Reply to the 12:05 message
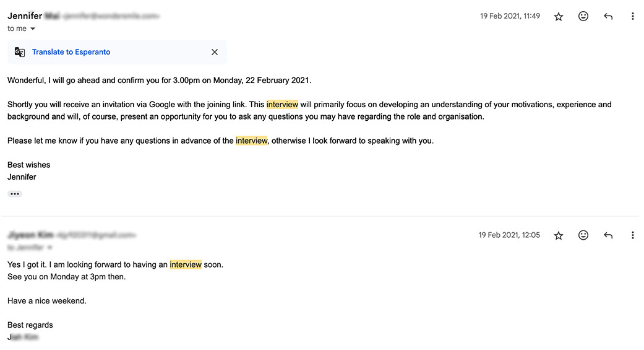This screenshot has width=644, height=350. pos(608,235)
